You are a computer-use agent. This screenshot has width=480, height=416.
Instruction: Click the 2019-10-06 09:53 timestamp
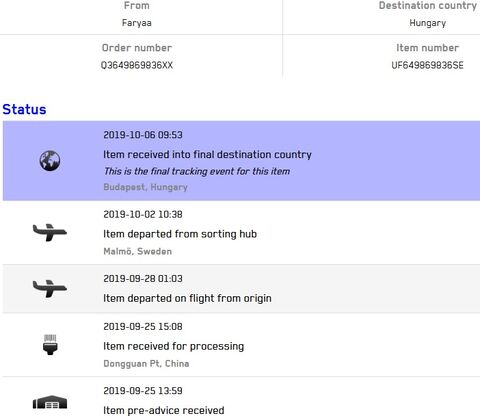[143, 135]
